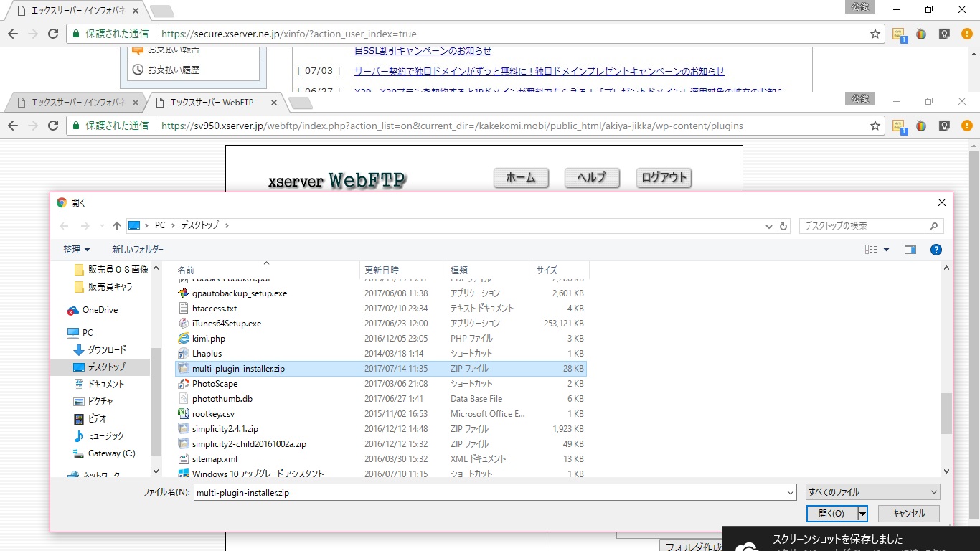Click the iTunes64Setup.exe file icon
980x551 pixels.
coord(184,324)
